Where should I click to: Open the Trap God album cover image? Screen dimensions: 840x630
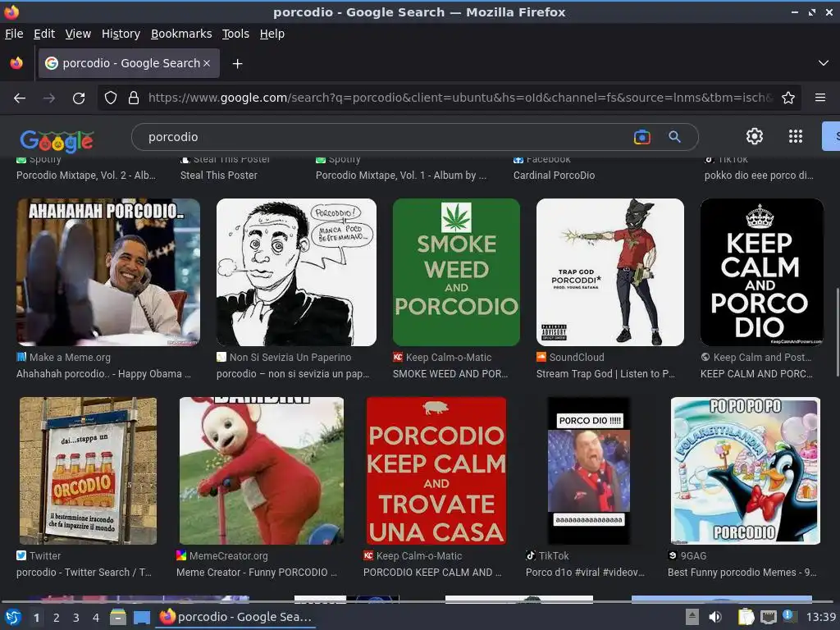[610, 272]
